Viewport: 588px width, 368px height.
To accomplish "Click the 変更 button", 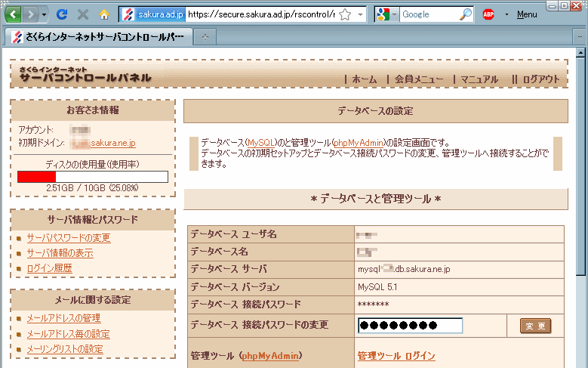I will pyautogui.click(x=535, y=326).
